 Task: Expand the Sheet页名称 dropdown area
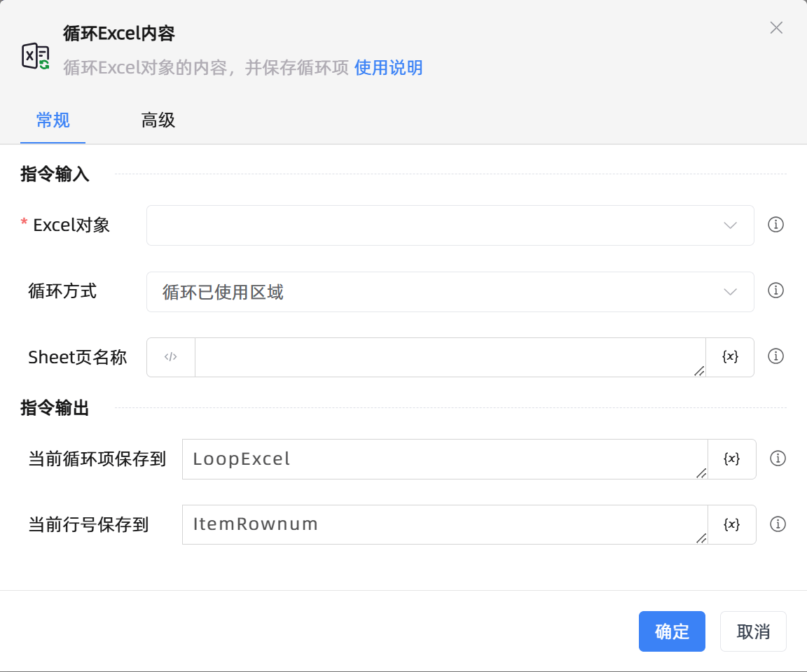(448, 357)
